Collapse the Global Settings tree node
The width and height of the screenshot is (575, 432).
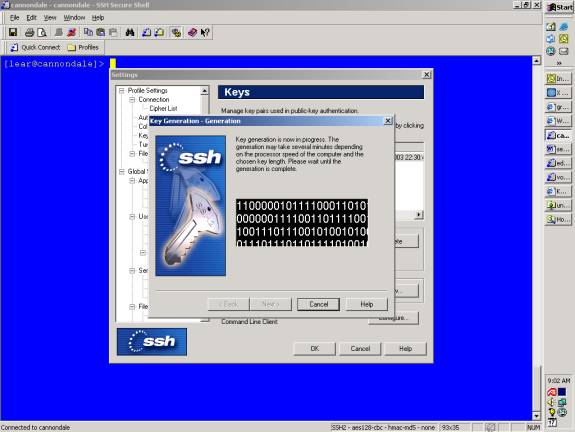pyautogui.click(x=122, y=172)
